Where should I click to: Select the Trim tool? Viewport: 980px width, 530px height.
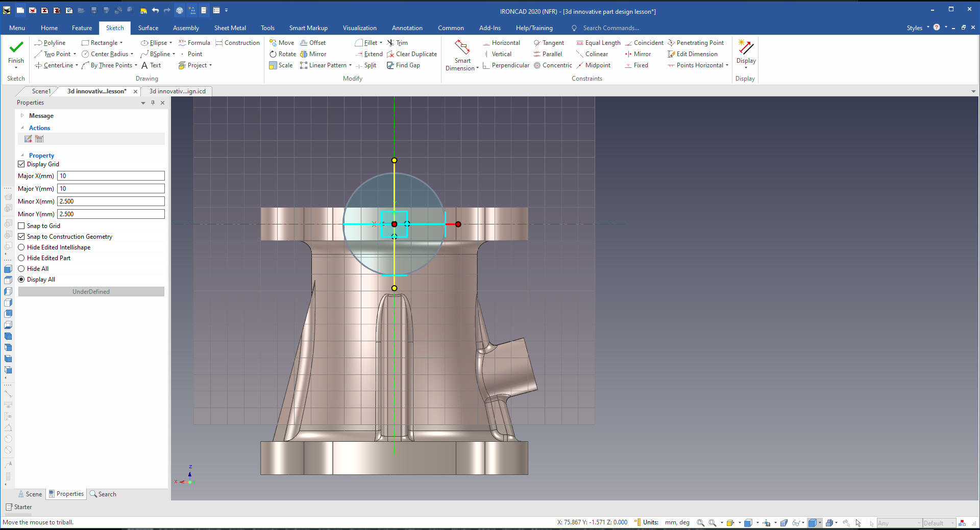tap(397, 43)
